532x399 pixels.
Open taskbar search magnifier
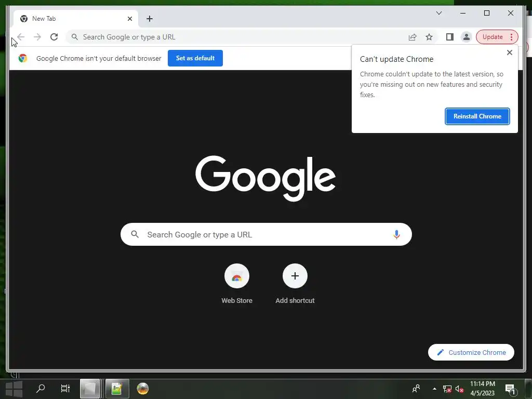click(x=41, y=389)
